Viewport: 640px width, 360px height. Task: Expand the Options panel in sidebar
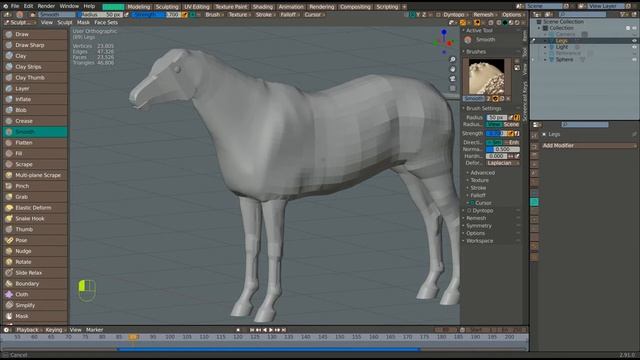[x=476, y=233]
